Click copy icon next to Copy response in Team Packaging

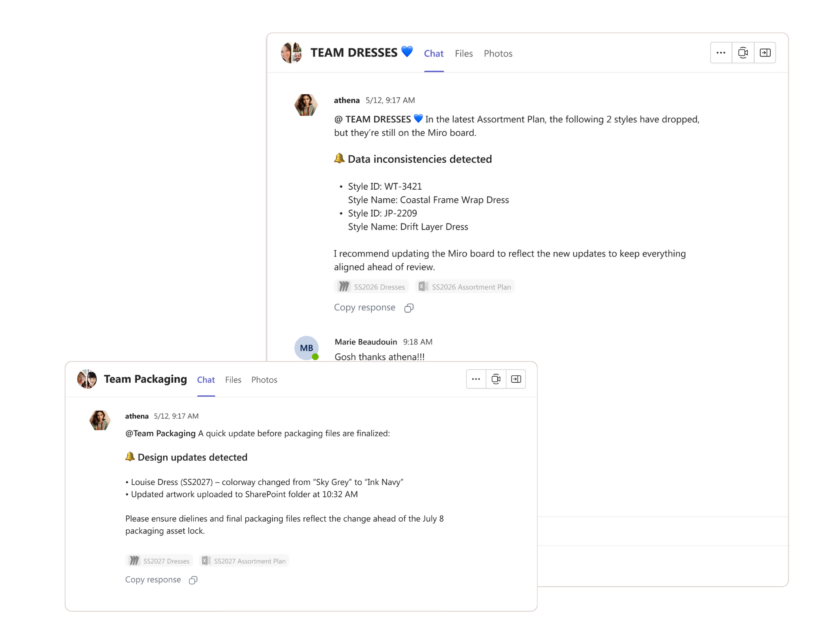pos(193,580)
